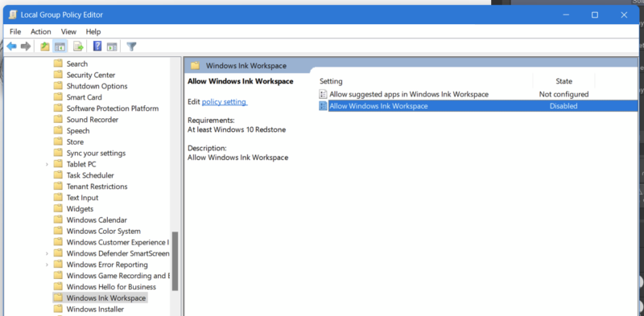Click the Sound Recorder folder icon

pyautogui.click(x=58, y=120)
